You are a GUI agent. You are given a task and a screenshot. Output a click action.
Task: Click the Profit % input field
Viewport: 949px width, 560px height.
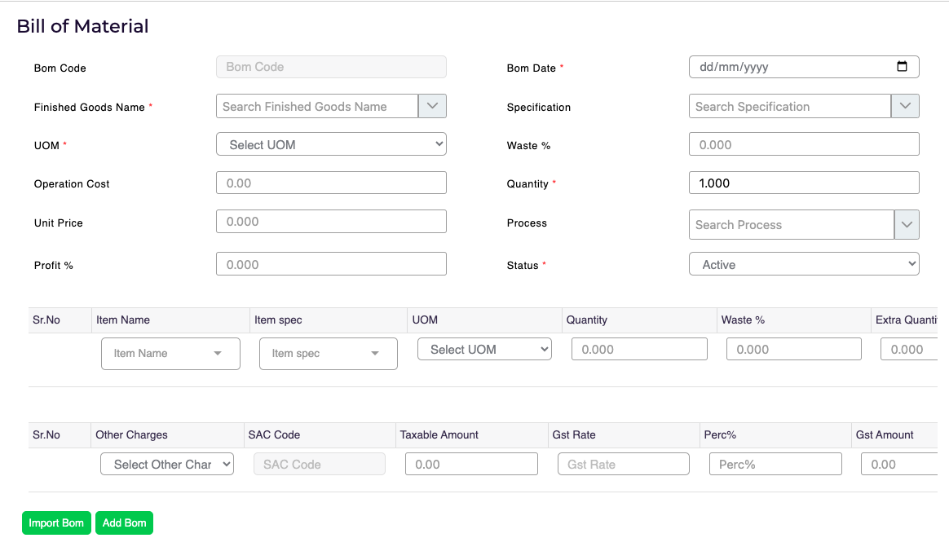[331, 264]
